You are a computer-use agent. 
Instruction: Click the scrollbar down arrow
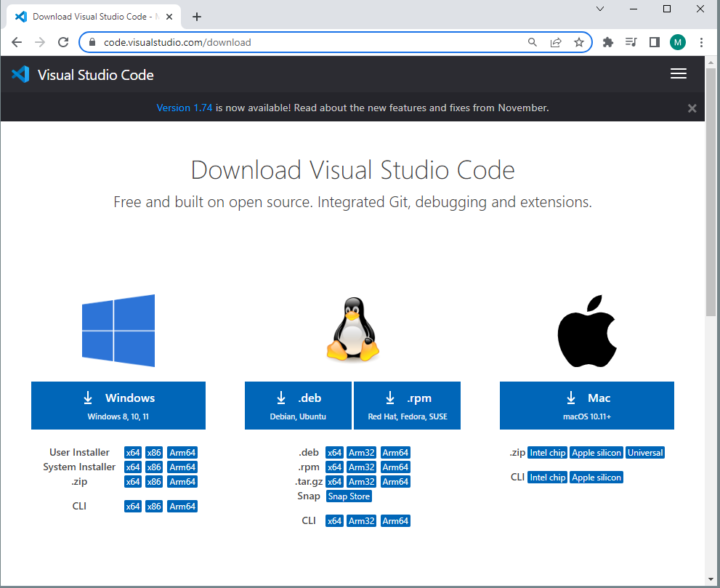click(711, 579)
